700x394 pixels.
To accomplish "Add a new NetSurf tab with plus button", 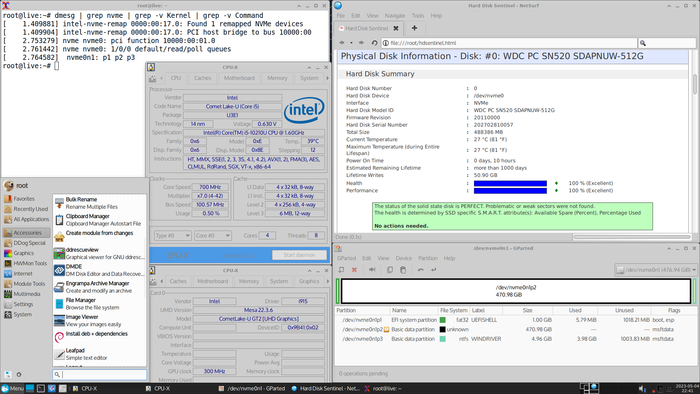I will (x=414, y=28).
